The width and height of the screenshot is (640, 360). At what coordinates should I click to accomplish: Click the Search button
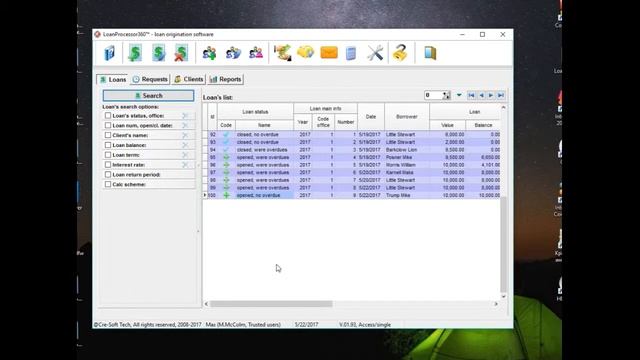click(148, 96)
